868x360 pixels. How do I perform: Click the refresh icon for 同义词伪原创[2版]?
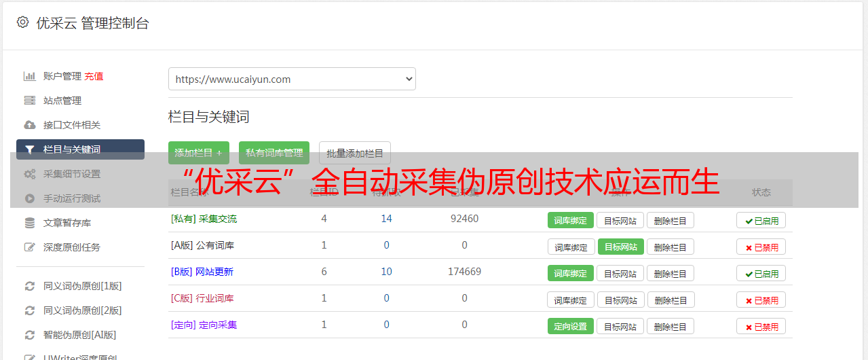[x=30, y=310]
